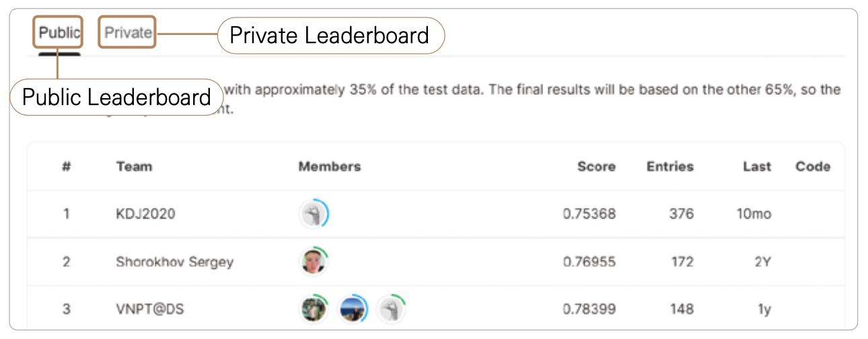Open the Shorokhov Sergey team link
This screenshot has width=868, height=339.
174,262
